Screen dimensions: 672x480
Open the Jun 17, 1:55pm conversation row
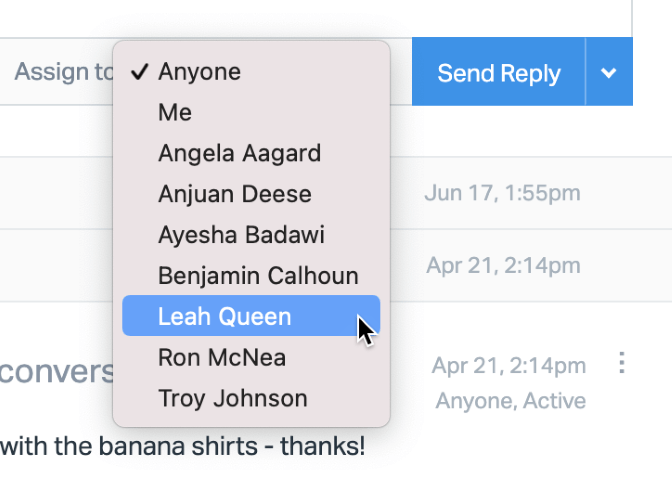click(x=501, y=193)
